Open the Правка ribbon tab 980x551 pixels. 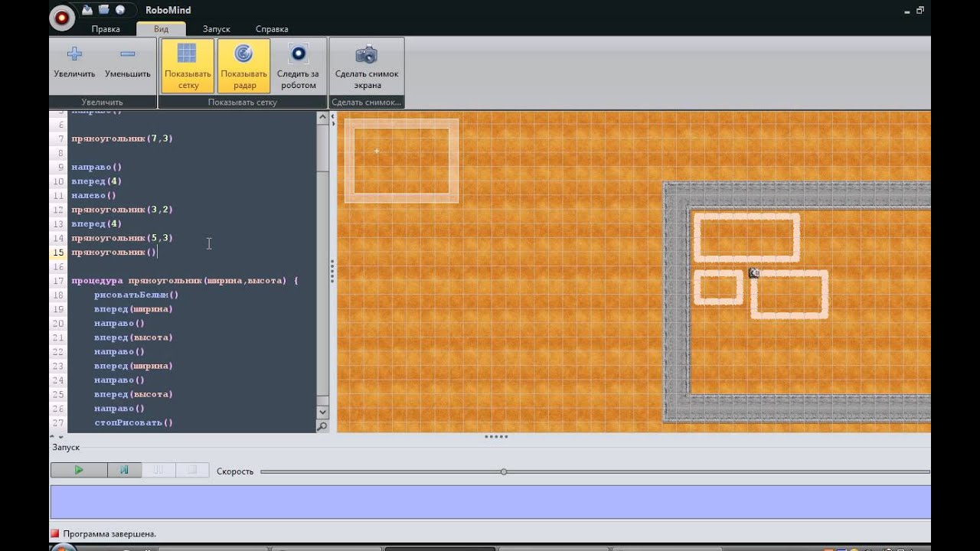(106, 29)
